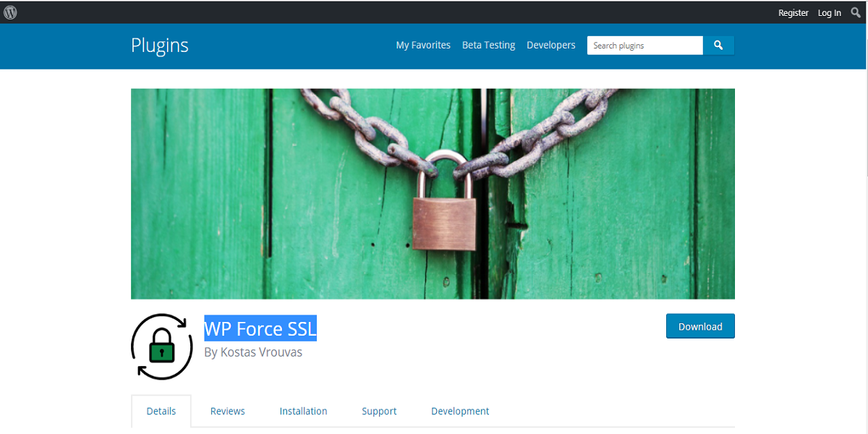Click the WP Force SSL plugin title
Image resolution: width=868 pixels, height=434 pixels.
pyautogui.click(x=260, y=329)
